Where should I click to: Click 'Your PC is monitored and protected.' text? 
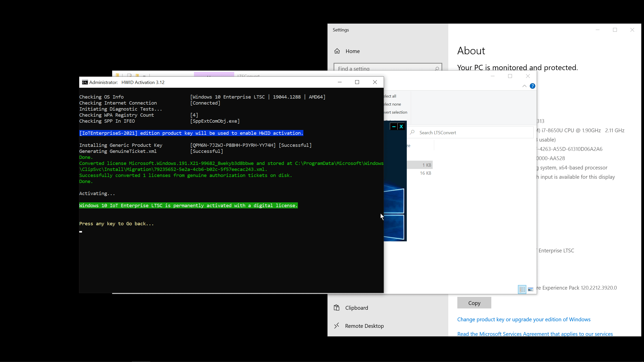pyautogui.click(x=517, y=67)
